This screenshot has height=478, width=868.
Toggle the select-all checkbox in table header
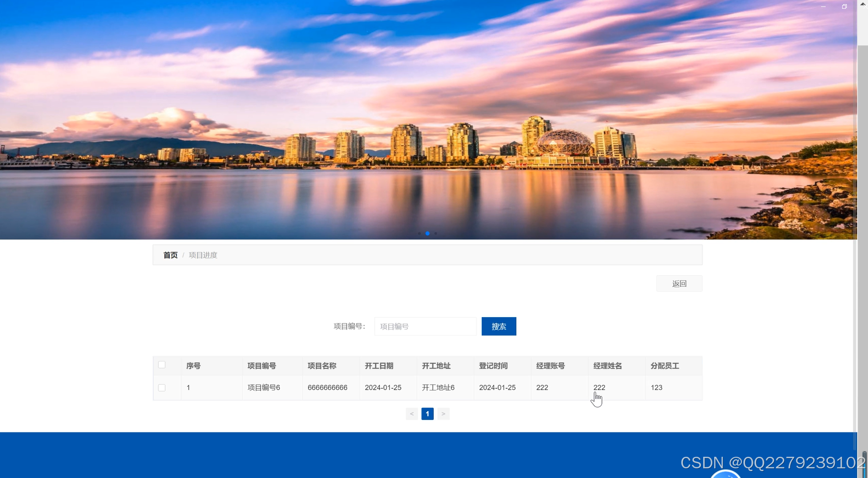(161, 364)
